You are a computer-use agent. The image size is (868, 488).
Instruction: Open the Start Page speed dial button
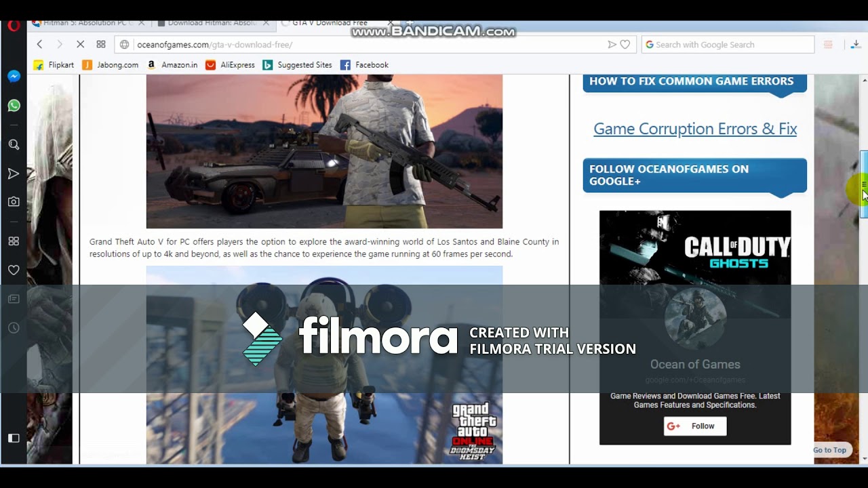(x=101, y=44)
